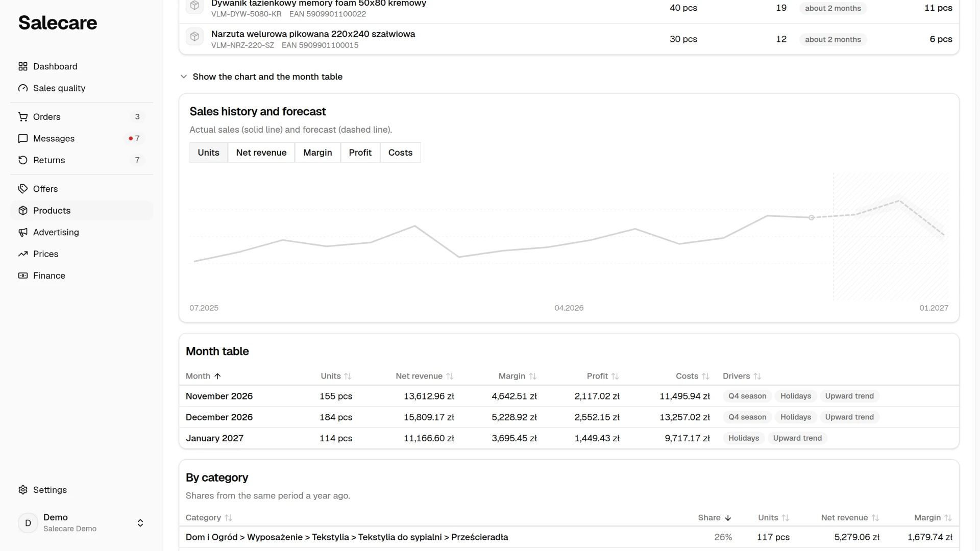Click the Orders cart icon
This screenshot has height=551, width=980.
23,117
